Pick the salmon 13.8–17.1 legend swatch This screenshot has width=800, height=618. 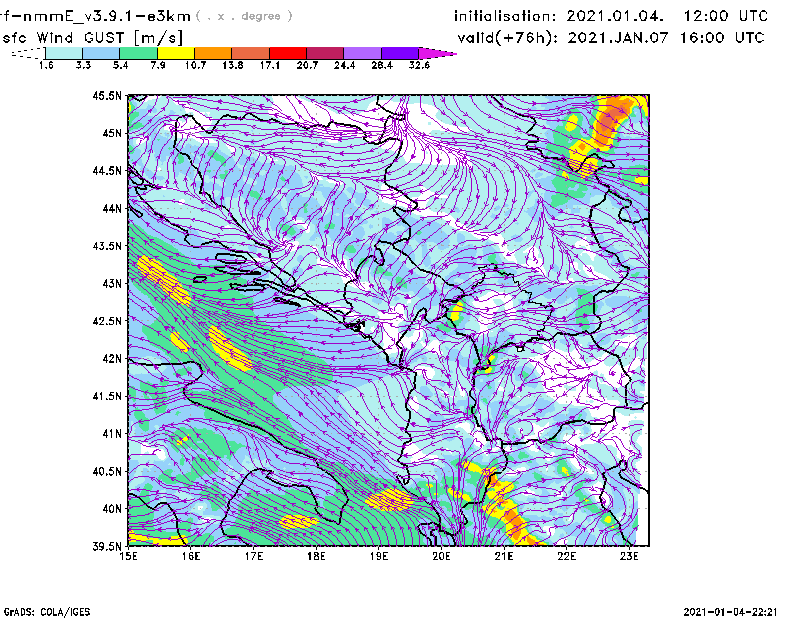(x=251, y=53)
